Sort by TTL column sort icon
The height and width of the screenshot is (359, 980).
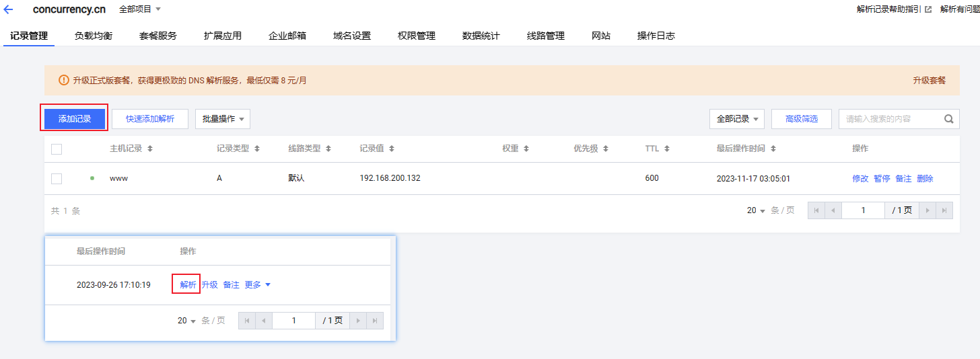coord(665,149)
